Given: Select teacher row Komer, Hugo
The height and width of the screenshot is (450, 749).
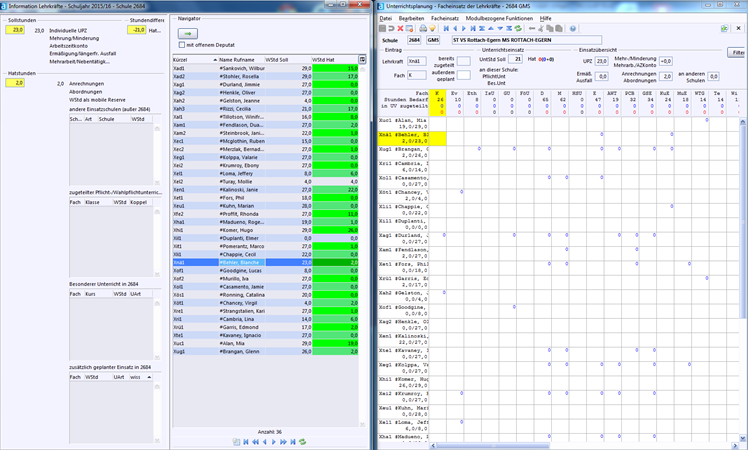Looking at the screenshot, I should (x=265, y=230).
